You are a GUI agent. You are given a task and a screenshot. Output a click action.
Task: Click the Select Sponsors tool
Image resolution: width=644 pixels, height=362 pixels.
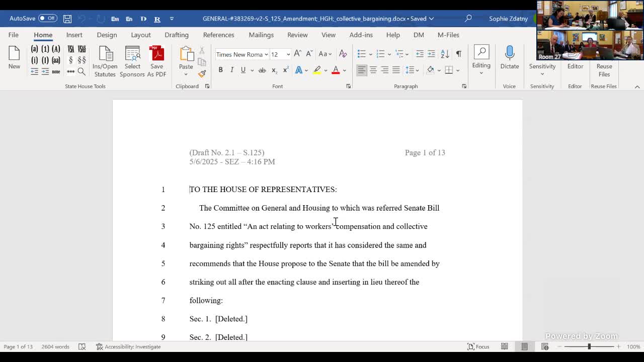pyautogui.click(x=132, y=60)
